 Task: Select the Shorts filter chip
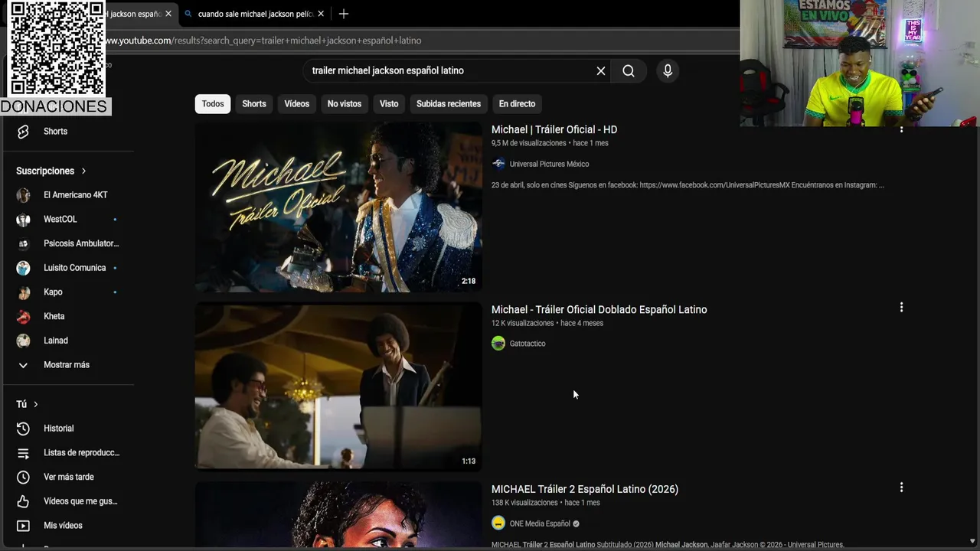[x=254, y=104]
